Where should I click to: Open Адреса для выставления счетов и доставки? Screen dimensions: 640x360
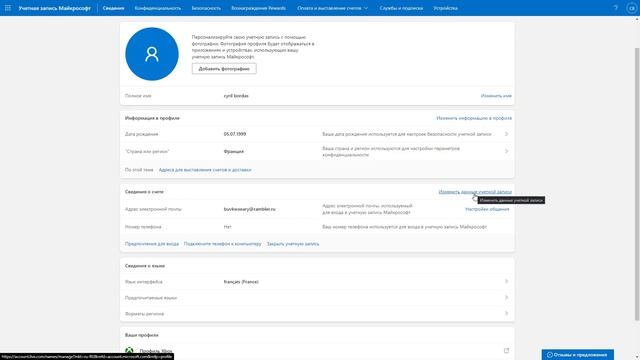205,170
